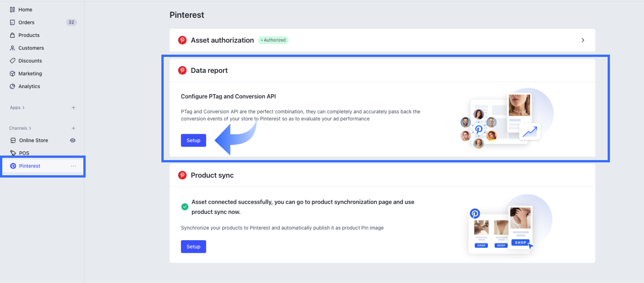Toggle Online Store preview eye icon
Screen dimensions: 644x283
[73, 140]
